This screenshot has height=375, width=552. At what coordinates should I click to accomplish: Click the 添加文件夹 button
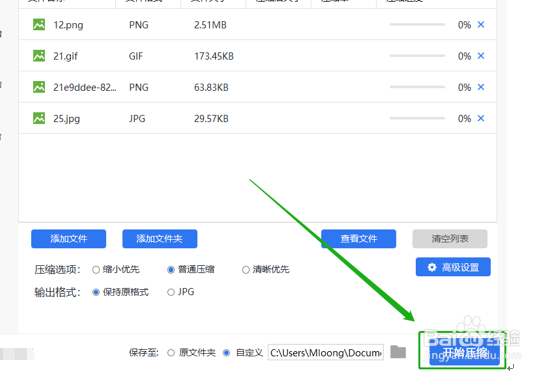159,239
